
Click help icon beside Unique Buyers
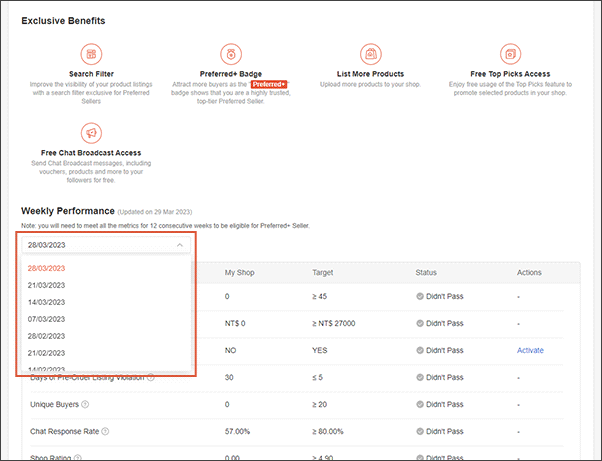(x=87, y=404)
